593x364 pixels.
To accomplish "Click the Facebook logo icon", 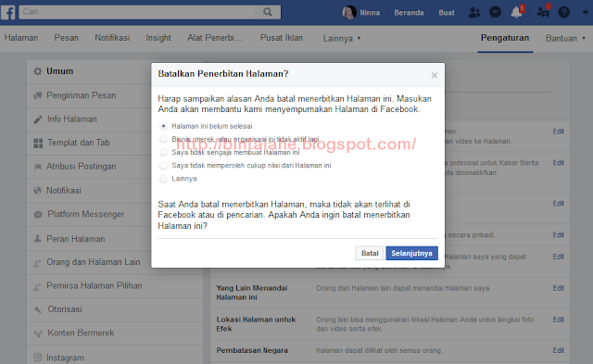I will [8, 12].
